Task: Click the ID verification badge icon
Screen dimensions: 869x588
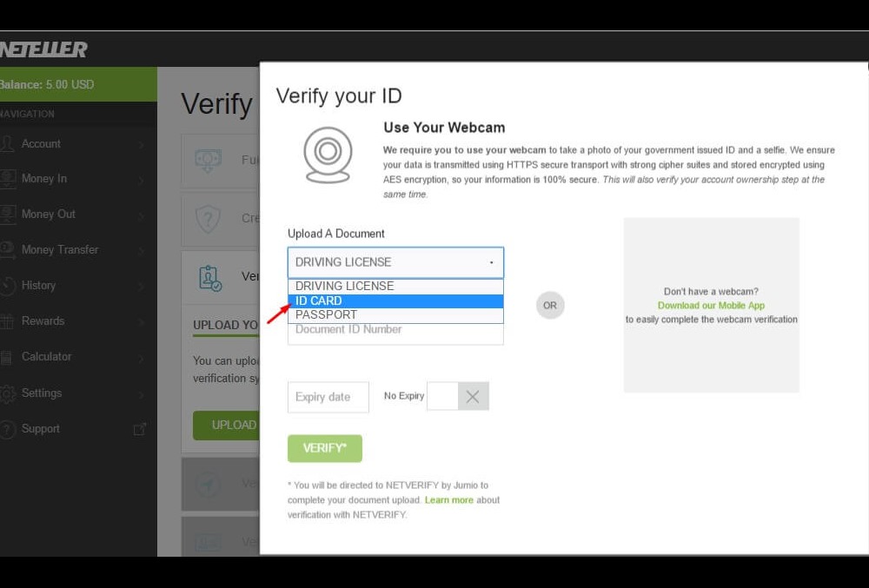Action: tap(210, 278)
